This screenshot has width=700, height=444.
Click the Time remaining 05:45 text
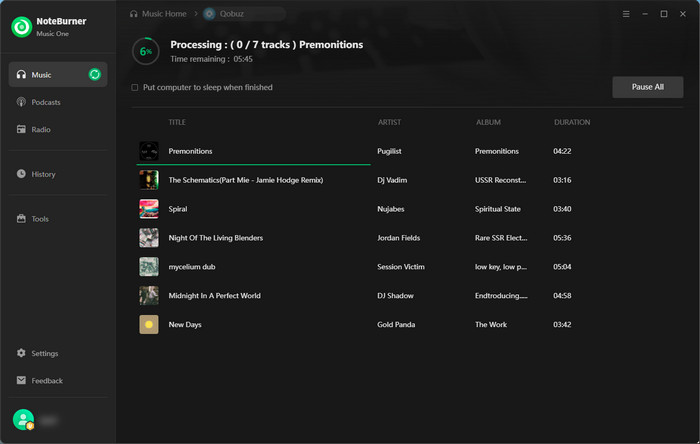[x=211, y=59]
